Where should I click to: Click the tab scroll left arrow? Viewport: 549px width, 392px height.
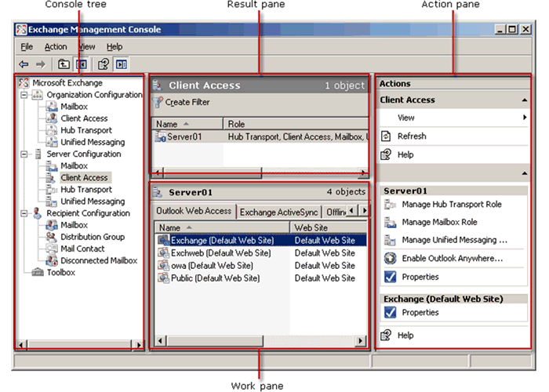coord(352,210)
